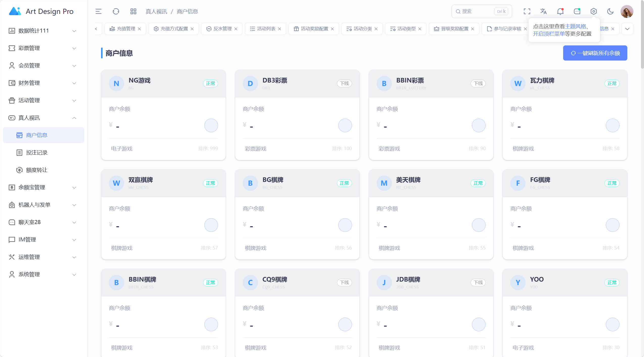
Task: Expand 聊天室28 sidebar menu
Action: coord(43,222)
